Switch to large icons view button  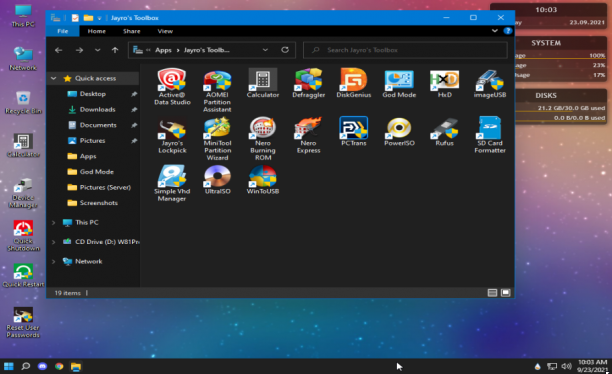tap(505, 293)
